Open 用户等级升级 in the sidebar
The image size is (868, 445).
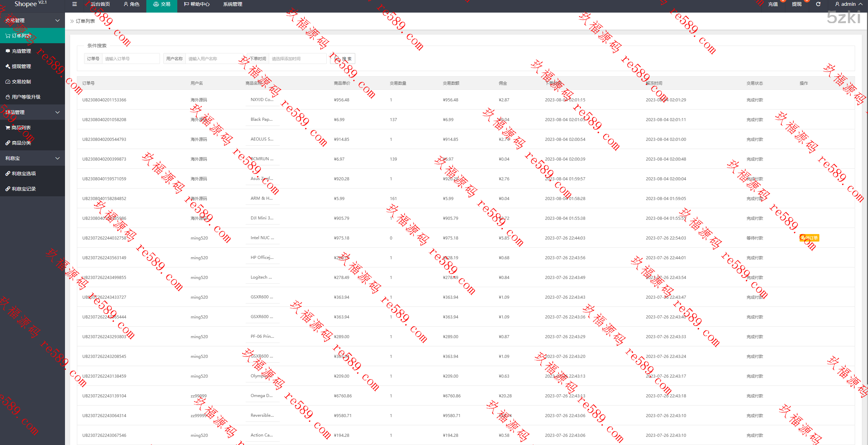tap(26, 97)
